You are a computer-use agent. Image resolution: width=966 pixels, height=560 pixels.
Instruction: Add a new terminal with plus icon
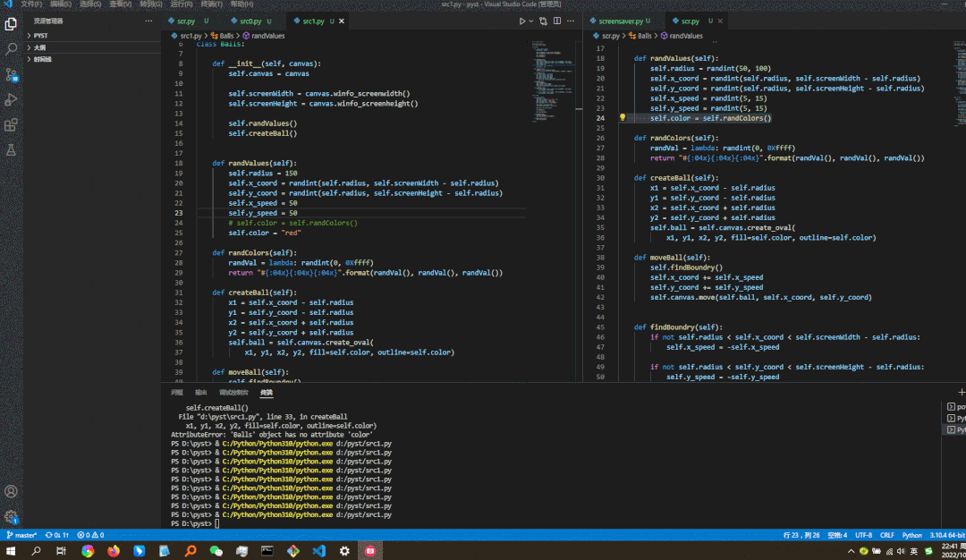tap(961, 392)
